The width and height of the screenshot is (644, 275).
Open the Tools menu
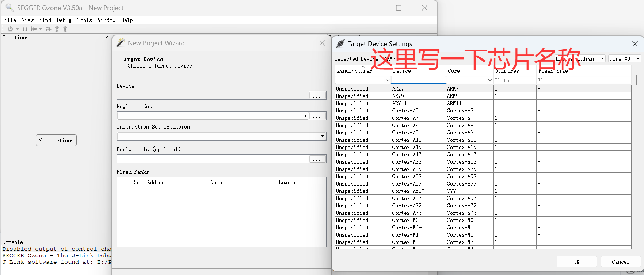85,20
